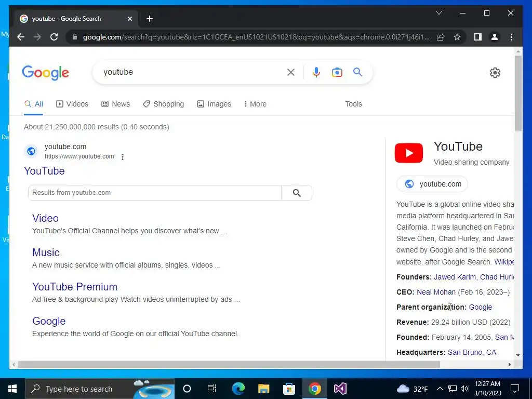Screen dimensions: 532x399
Task: Search by image with camera icon
Action: pos(337,72)
